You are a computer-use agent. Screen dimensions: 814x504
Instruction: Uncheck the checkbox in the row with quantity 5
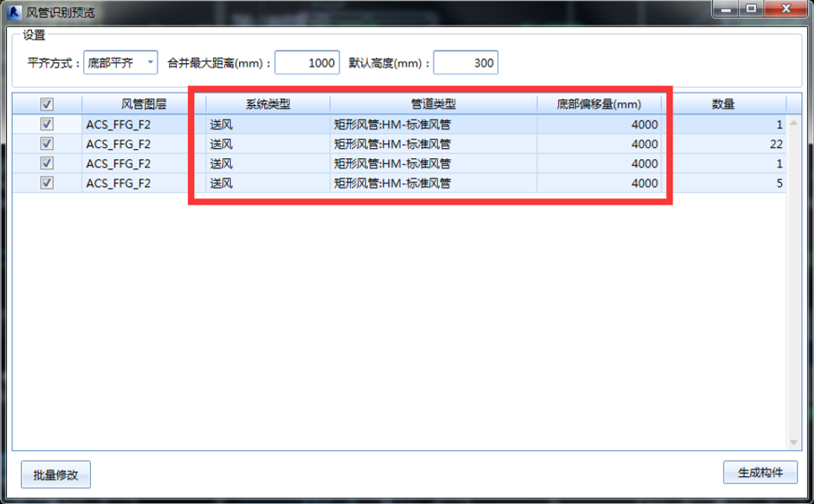pos(47,183)
